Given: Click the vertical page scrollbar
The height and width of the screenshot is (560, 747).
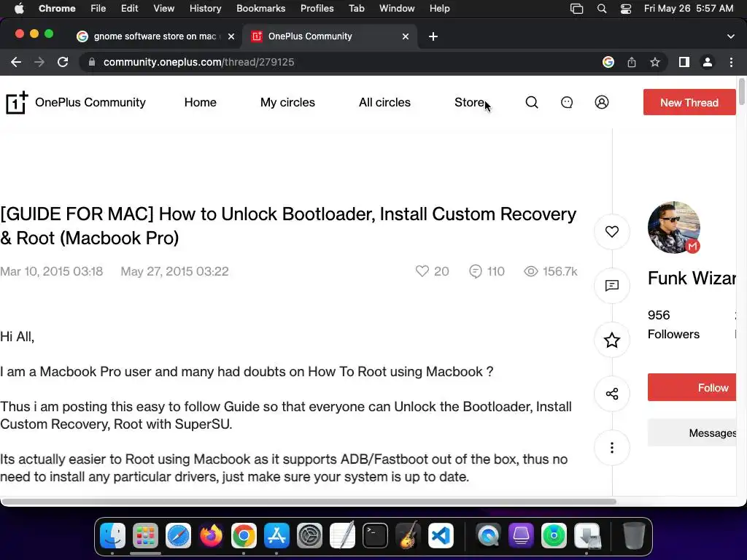Looking at the screenshot, I should click(x=741, y=91).
